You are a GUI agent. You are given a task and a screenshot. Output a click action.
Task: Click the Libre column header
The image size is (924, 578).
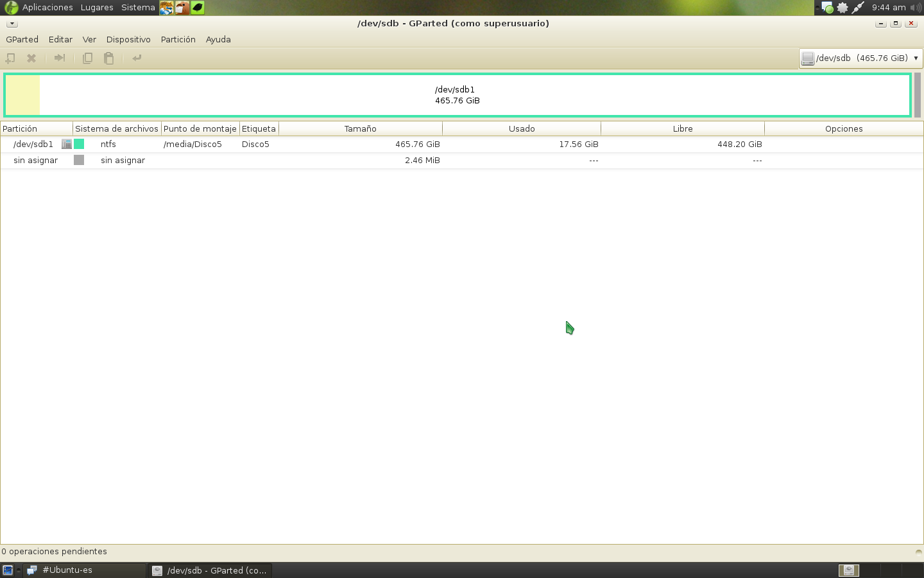pyautogui.click(x=683, y=128)
